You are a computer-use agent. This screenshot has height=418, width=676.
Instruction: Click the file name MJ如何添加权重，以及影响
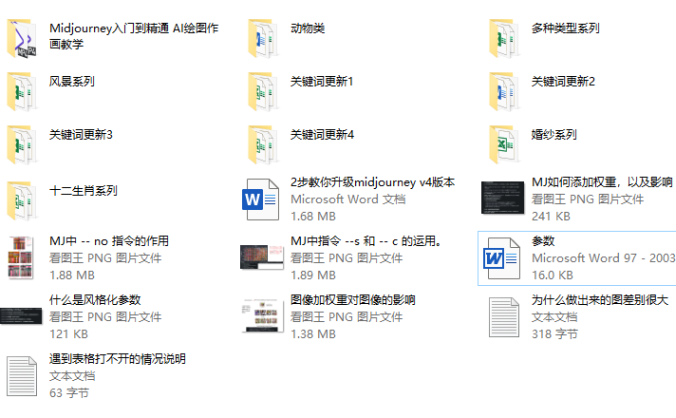(603, 182)
